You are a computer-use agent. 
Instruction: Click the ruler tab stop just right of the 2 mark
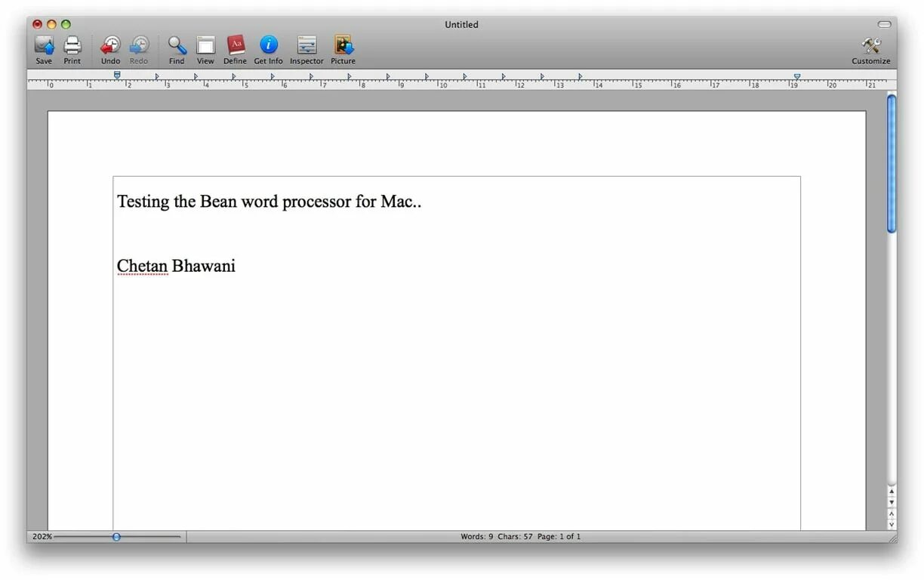(157, 76)
